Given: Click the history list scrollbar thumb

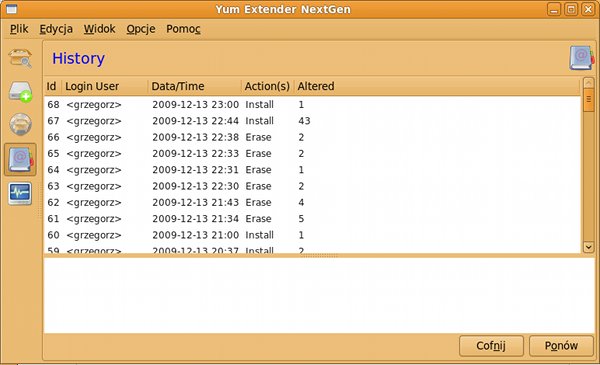Looking at the screenshot, I should click(589, 100).
